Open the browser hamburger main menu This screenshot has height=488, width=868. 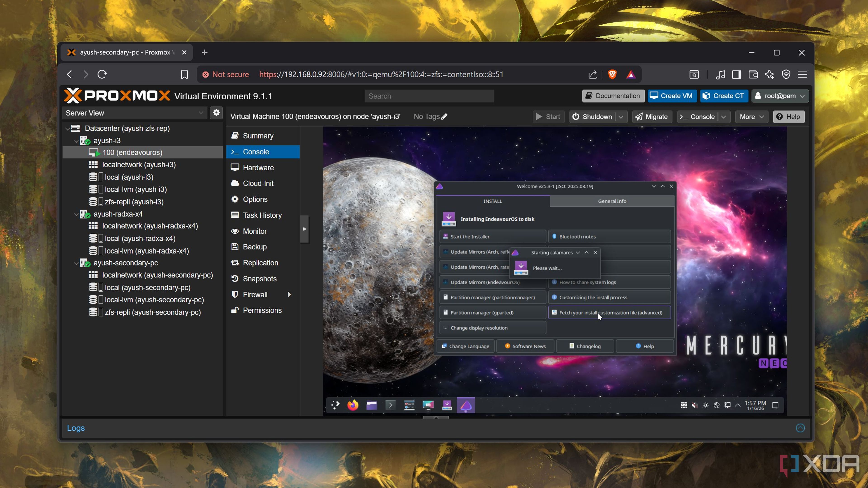tap(803, 74)
